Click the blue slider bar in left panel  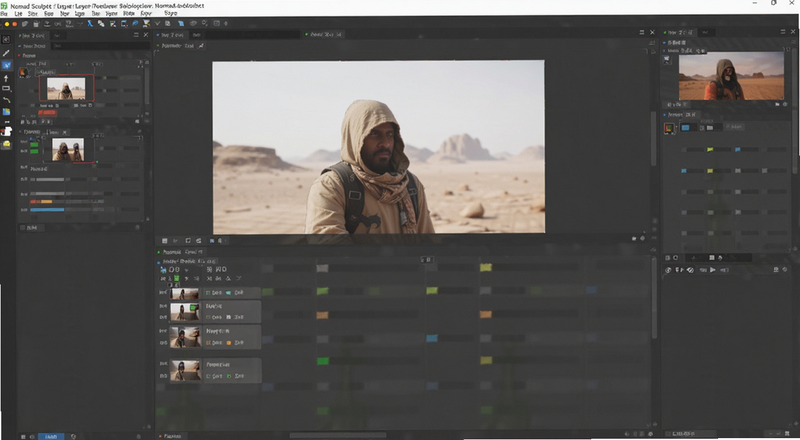[47, 210]
